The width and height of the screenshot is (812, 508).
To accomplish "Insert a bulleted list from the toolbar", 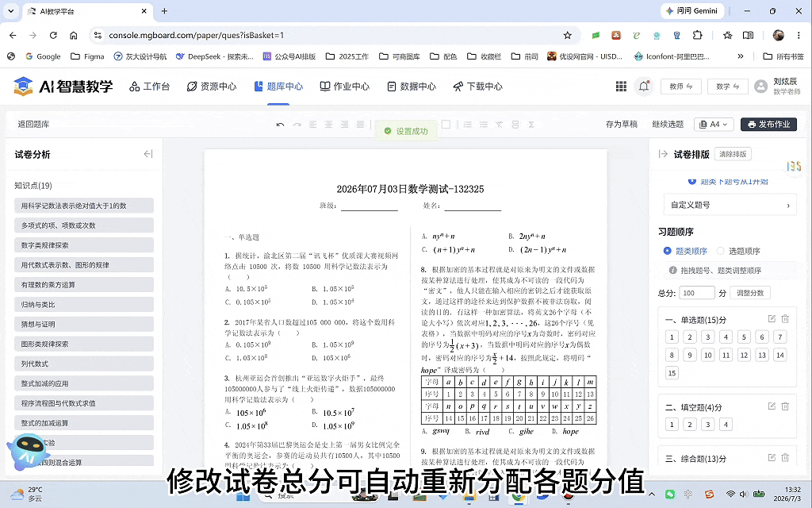I will [484, 125].
